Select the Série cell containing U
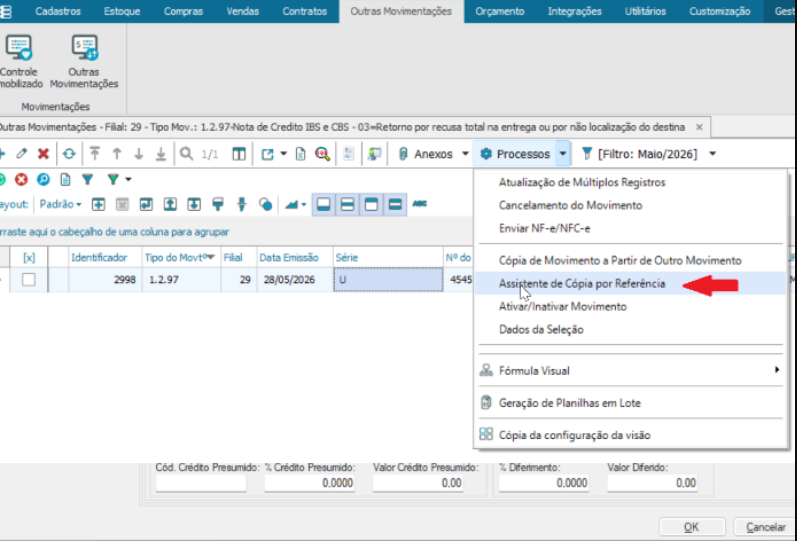797x541 pixels. click(388, 280)
